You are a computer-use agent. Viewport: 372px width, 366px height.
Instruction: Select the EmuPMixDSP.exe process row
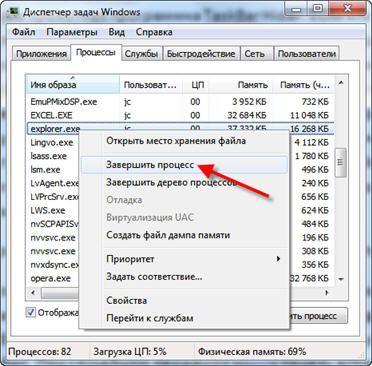[180, 102]
